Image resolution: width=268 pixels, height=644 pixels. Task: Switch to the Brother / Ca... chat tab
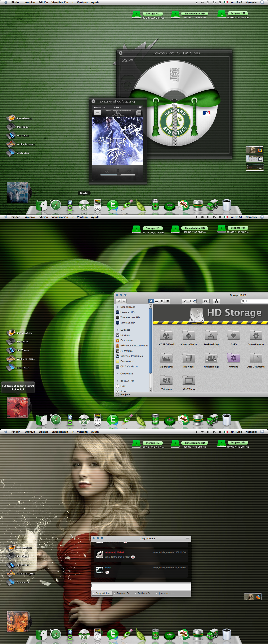144,593
